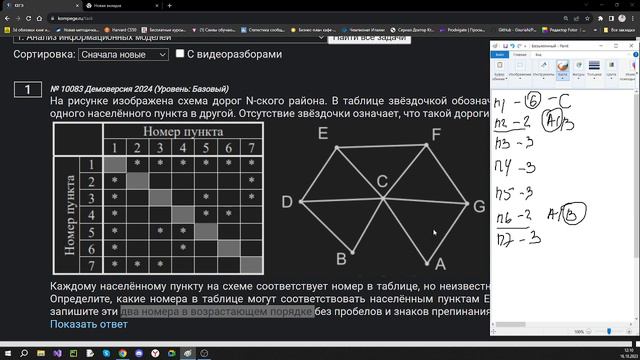The width and height of the screenshot is (640, 360).
Task: Open the Windows Start menu
Action: pos(8,353)
